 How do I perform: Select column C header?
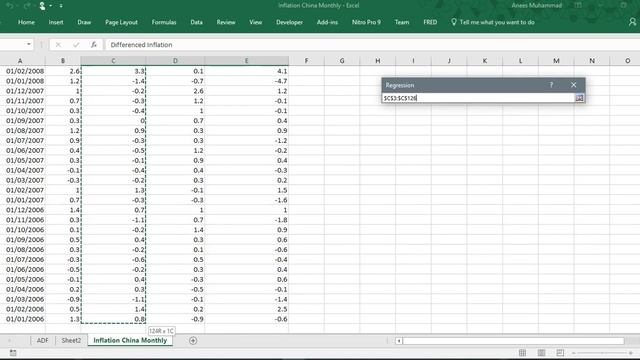113,60
